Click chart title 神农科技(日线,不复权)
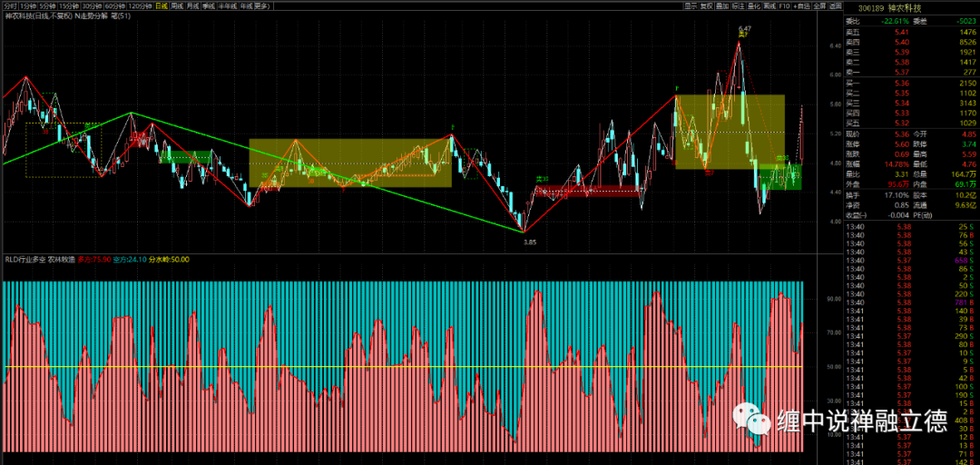The image size is (980, 465). tap(39, 16)
